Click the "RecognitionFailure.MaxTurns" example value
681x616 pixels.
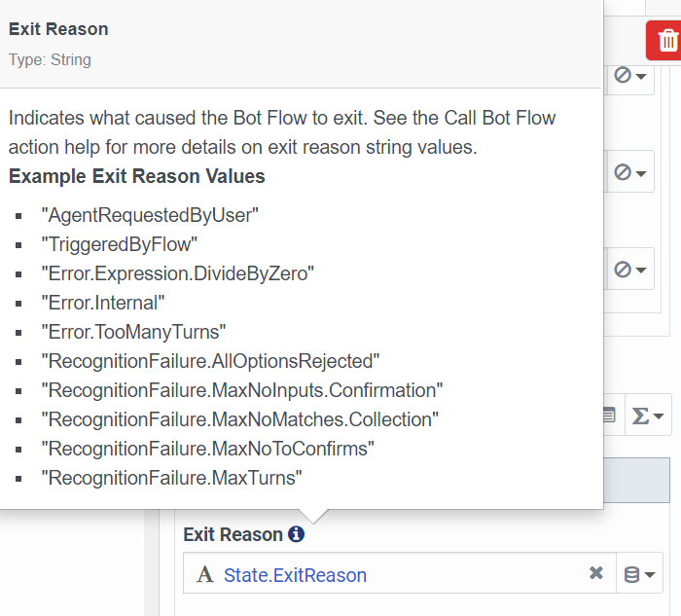(x=171, y=478)
